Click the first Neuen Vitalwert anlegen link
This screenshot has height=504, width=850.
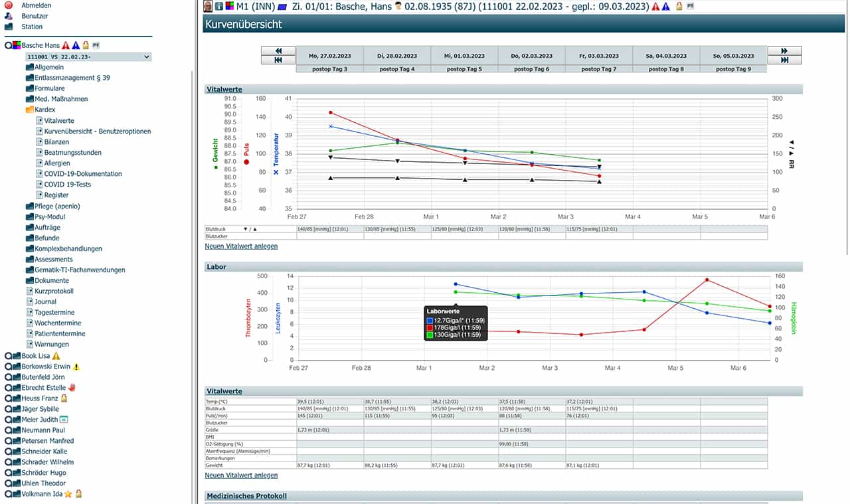(x=241, y=246)
